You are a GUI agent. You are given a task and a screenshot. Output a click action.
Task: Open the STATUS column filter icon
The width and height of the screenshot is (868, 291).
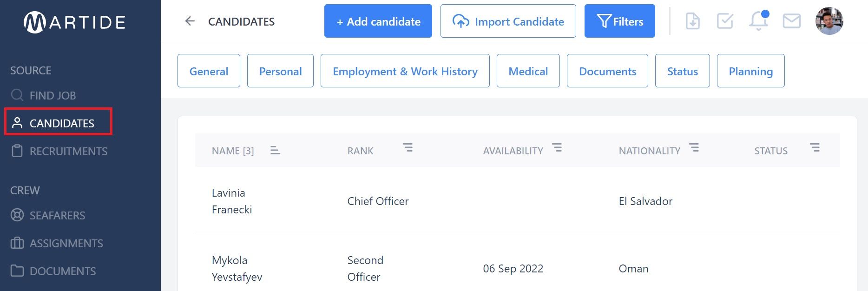coord(815,148)
